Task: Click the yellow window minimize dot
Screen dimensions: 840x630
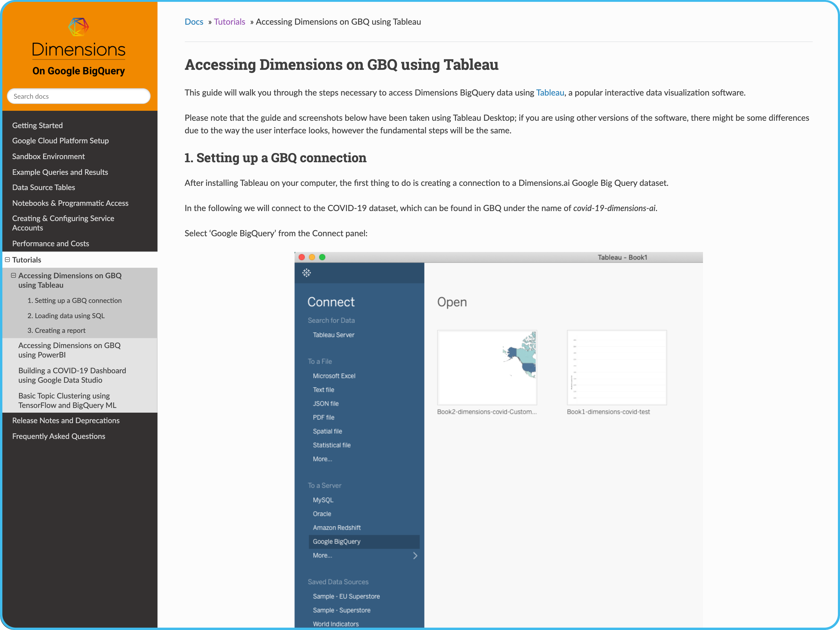Action: [x=312, y=257]
